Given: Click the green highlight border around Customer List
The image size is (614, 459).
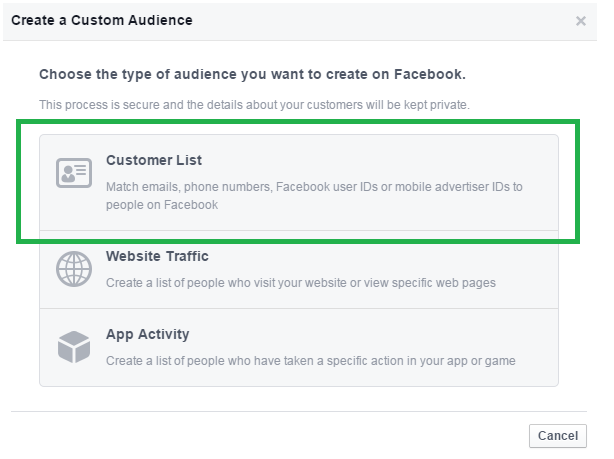Looking at the screenshot, I should point(298,123).
